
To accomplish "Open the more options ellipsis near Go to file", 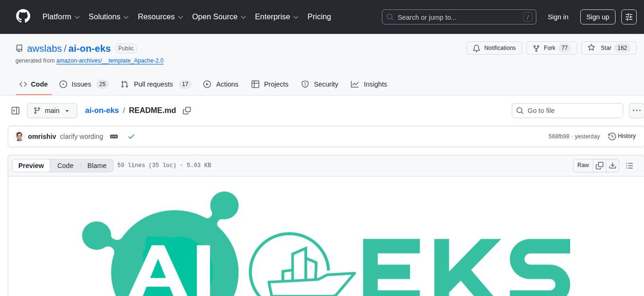I will (636, 110).
